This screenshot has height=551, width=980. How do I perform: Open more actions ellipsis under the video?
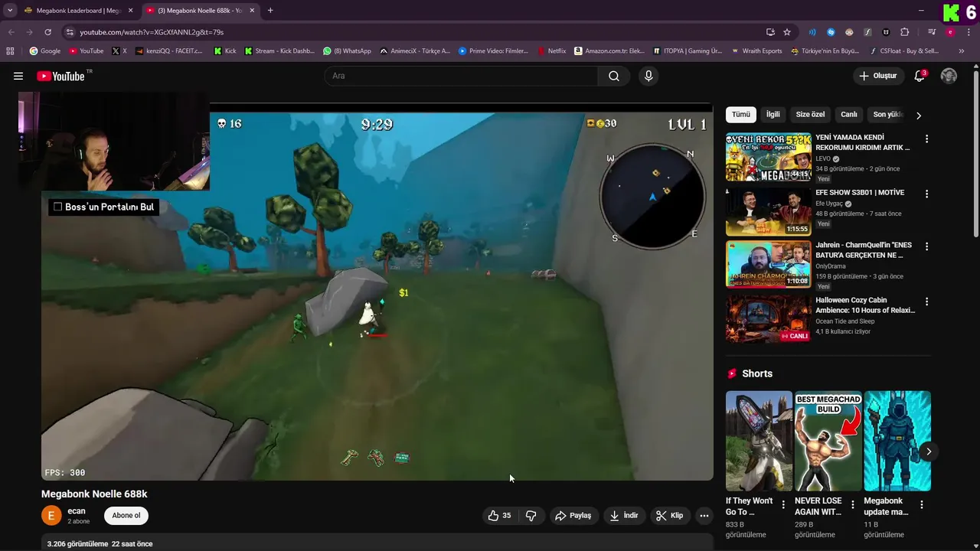point(704,516)
